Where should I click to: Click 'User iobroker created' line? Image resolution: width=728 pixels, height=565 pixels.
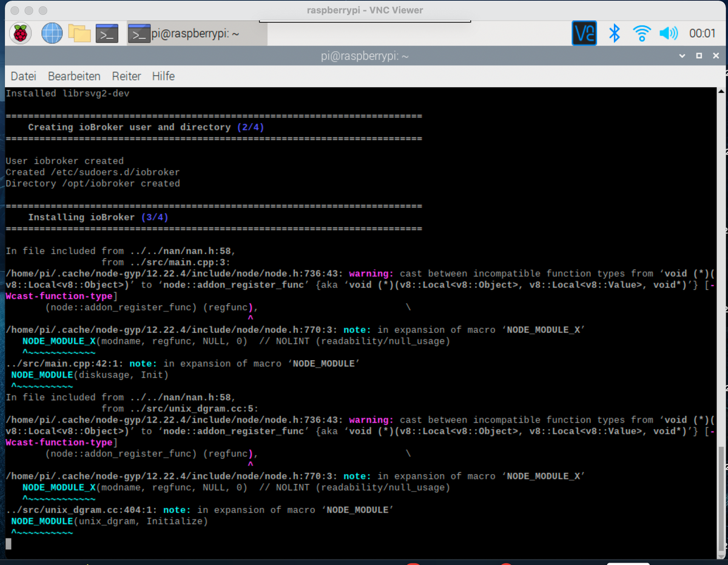click(x=64, y=161)
